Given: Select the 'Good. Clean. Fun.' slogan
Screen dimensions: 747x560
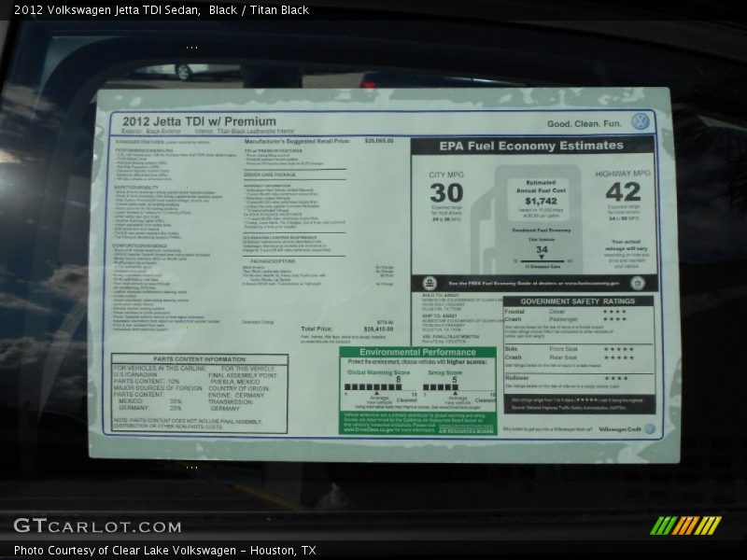Looking at the screenshot, I should coord(585,124).
